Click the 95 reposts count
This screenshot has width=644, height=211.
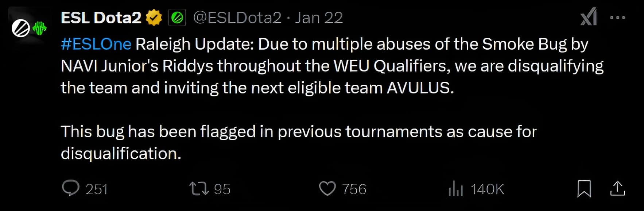point(222,189)
